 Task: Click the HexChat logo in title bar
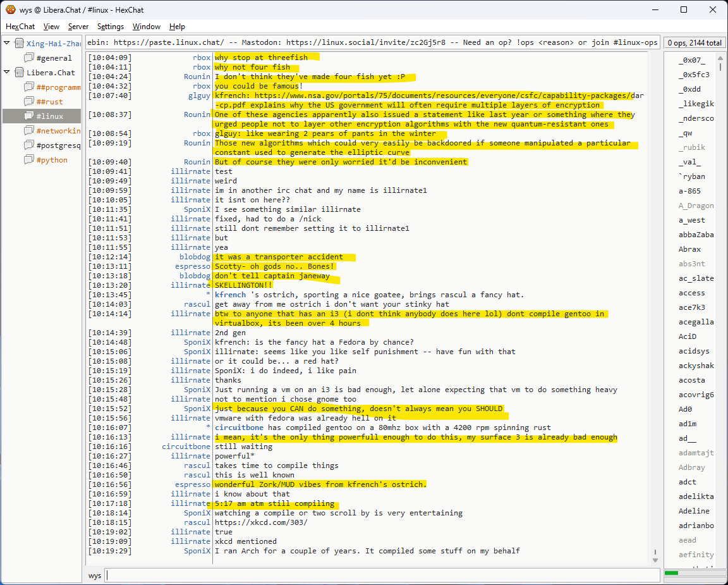[10, 9]
